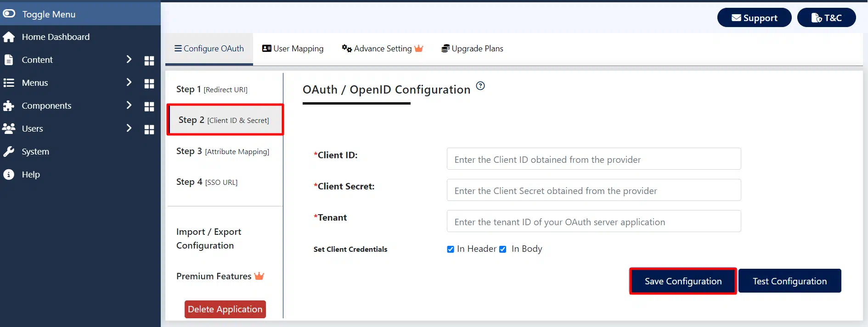
Task: Click the crown icon next to Advance Setting
Action: [418, 48]
